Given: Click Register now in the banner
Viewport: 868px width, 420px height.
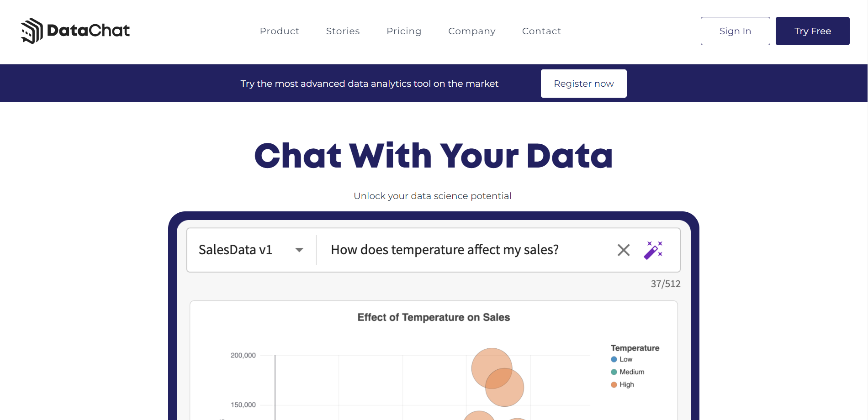Looking at the screenshot, I should [x=583, y=84].
